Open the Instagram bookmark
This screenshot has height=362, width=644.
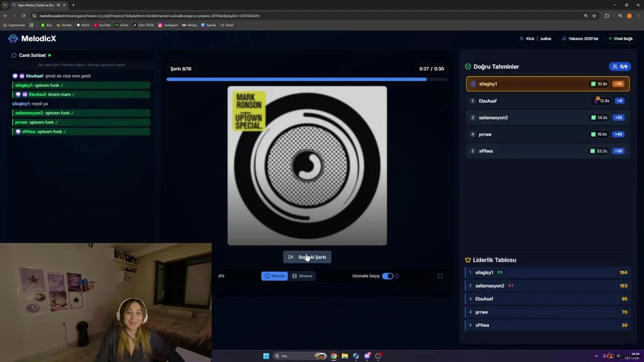coord(168,25)
